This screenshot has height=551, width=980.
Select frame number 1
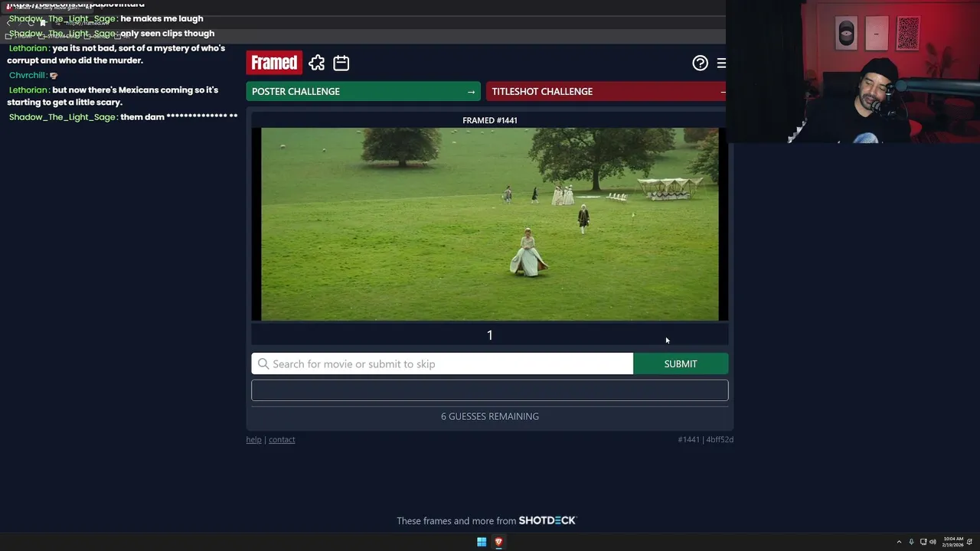point(490,335)
